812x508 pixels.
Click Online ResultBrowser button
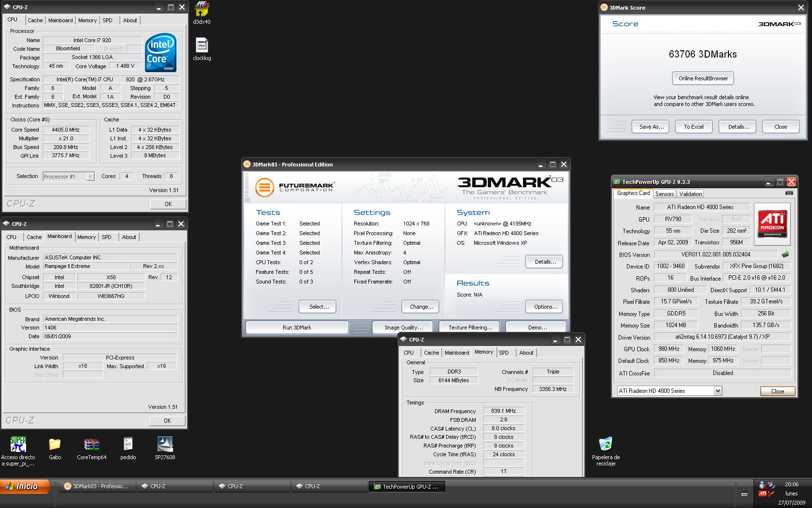tap(703, 78)
